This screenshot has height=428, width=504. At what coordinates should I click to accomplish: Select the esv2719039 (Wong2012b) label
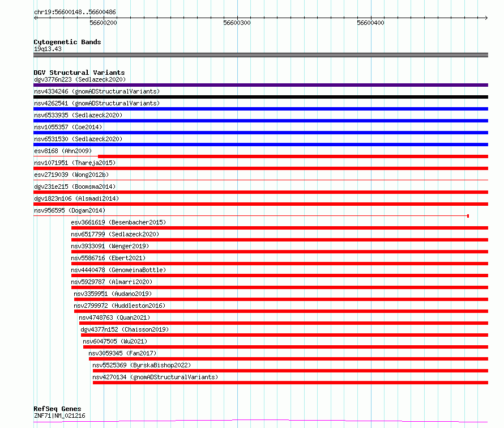71,175
